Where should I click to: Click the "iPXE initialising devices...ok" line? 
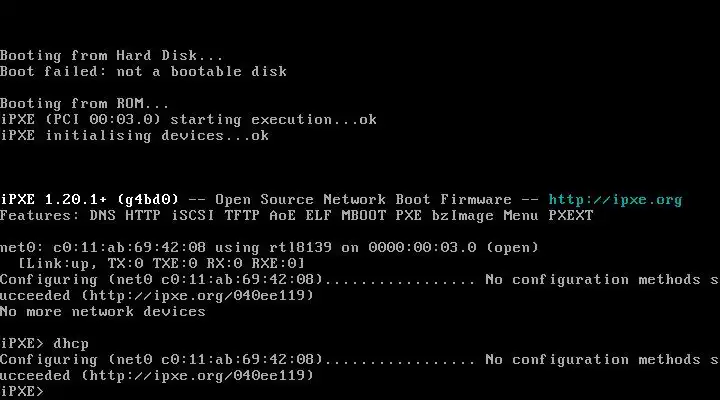tap(134, 135)
